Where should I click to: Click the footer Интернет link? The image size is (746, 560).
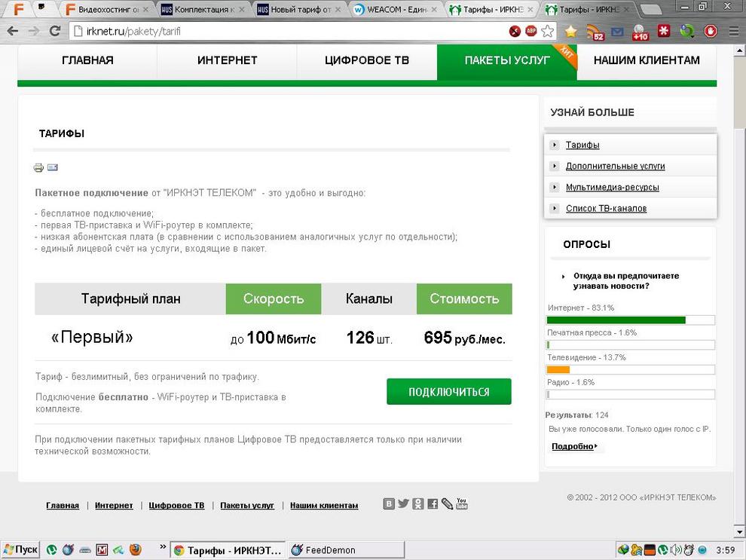pyautogui.click(x=114, y=505)
